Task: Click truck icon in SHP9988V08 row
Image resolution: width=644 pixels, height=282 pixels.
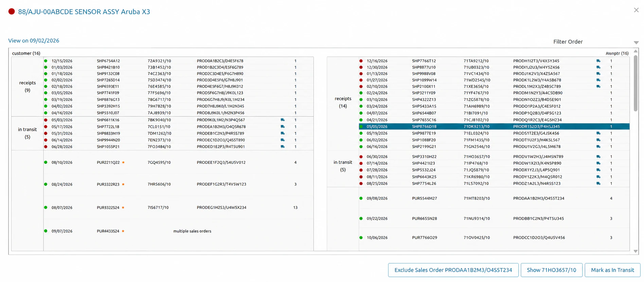Action: (x=598, y=74)
